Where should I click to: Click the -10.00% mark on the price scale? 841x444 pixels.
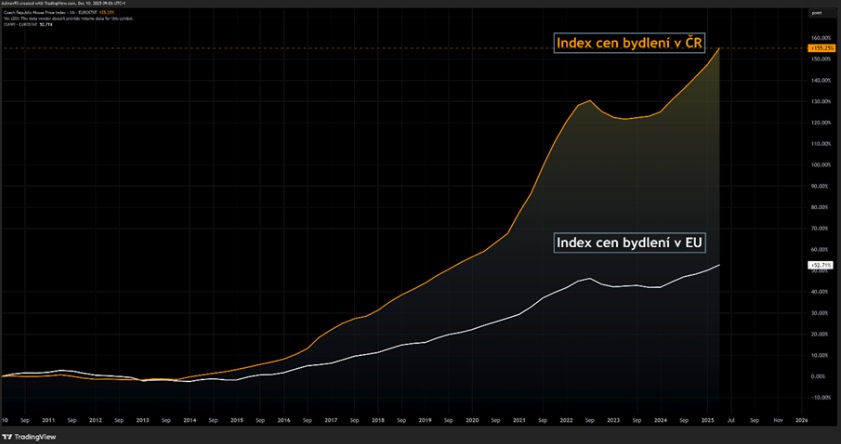pyautogui.click(x=822, y=397)
